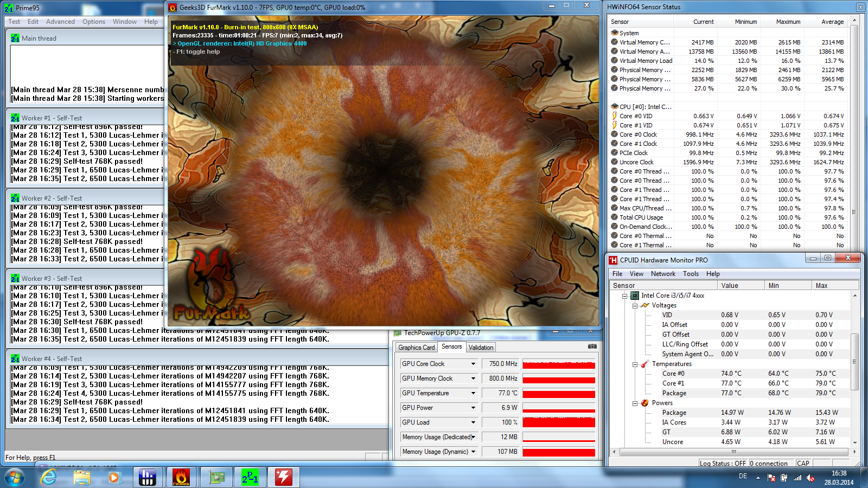This screenshot has width=868, height=488.
Task: Open the GPU Core Clock sensor dropdown
Action: click(x=473, y=364)
